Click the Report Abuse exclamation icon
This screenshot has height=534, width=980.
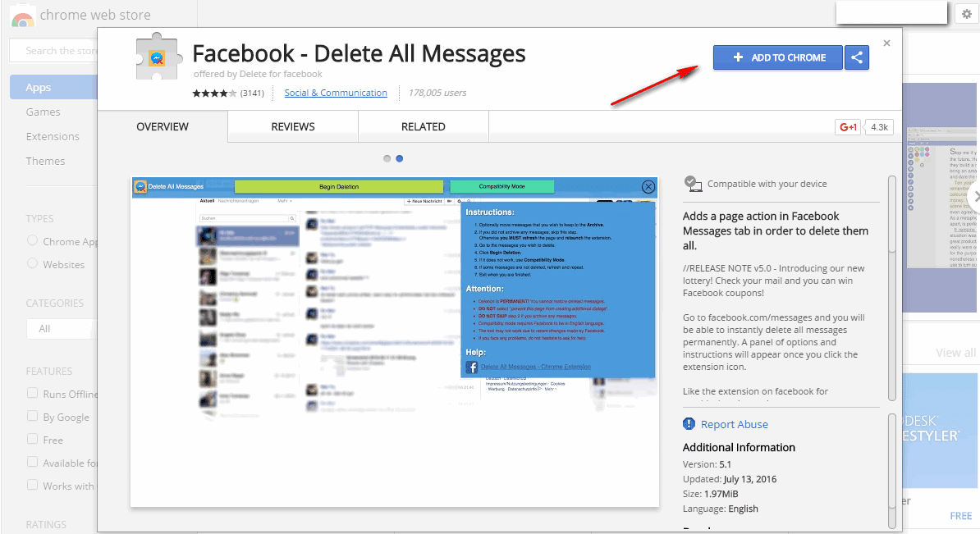tap(689, 424)
